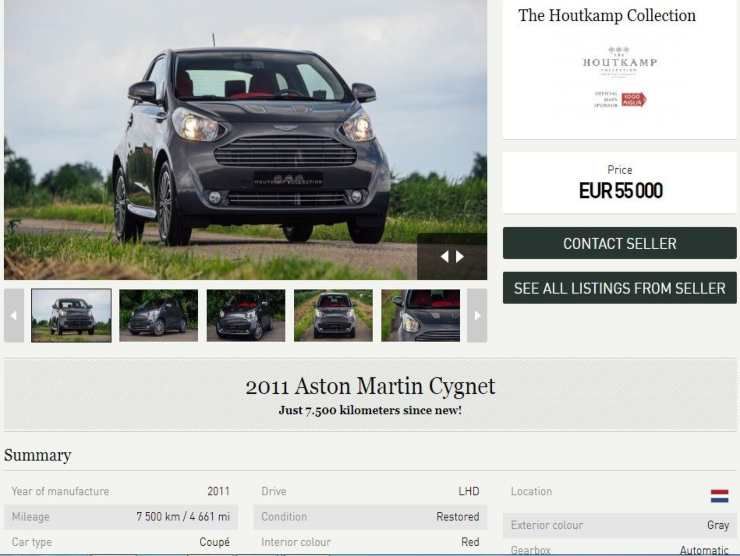This screenshot has width=740, height=556.
Task: Click the 2011 Aston Martin Cygnet heading
Action: (x=370, y=386)
